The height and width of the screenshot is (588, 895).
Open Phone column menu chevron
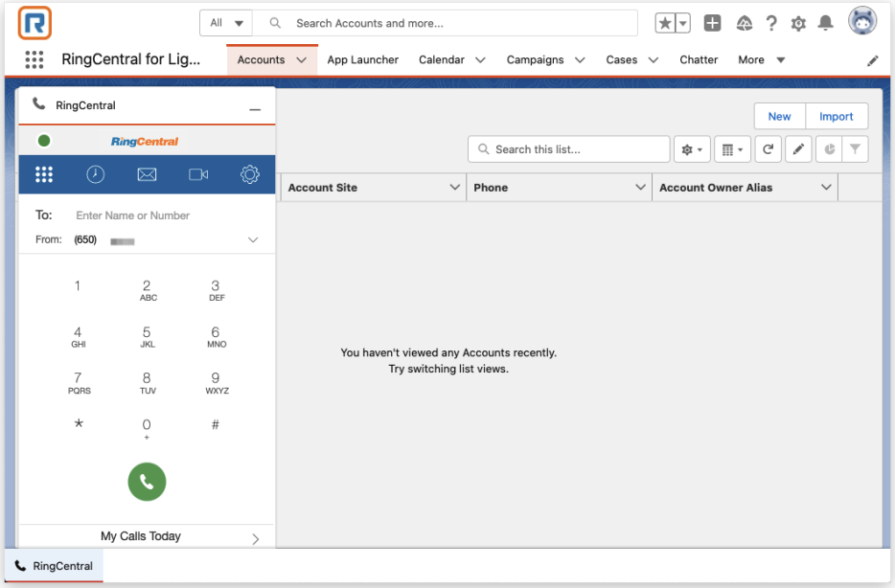point(640,187)
